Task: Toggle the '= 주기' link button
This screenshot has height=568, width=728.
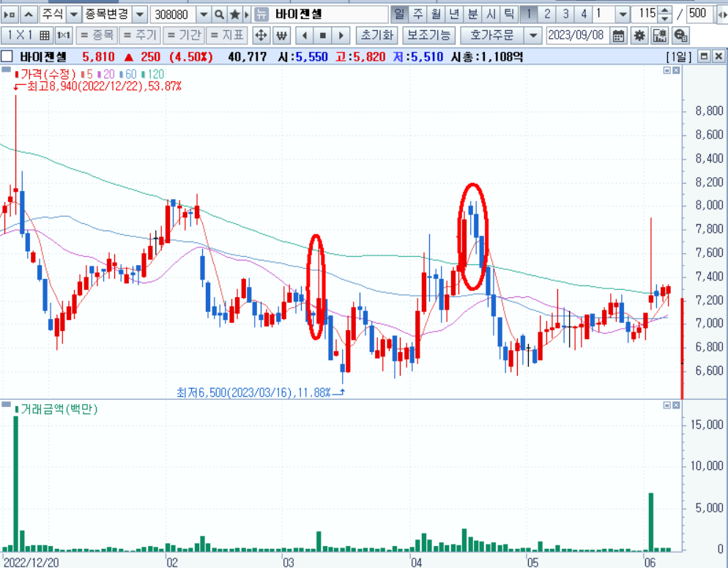Action: tap(140, 35)
